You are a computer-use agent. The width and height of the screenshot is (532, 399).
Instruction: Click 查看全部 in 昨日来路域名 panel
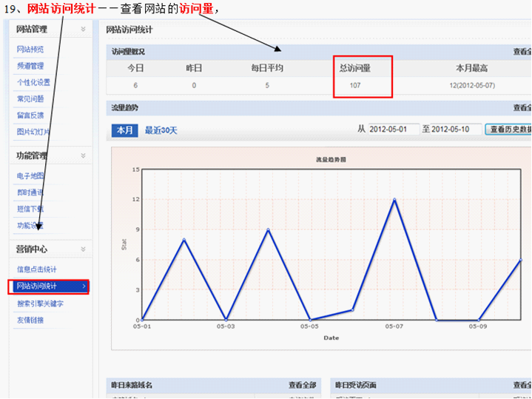[x=302, y=385]
